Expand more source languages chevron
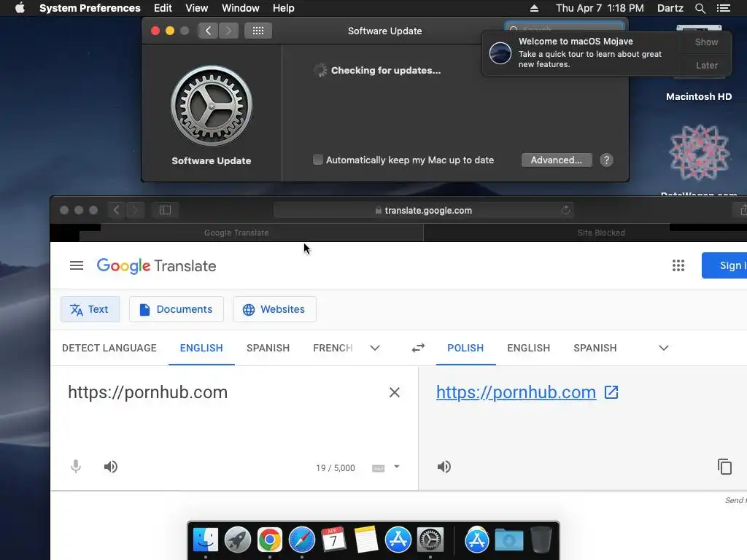Viewport: 747px width, 560px height. point(375,348)
